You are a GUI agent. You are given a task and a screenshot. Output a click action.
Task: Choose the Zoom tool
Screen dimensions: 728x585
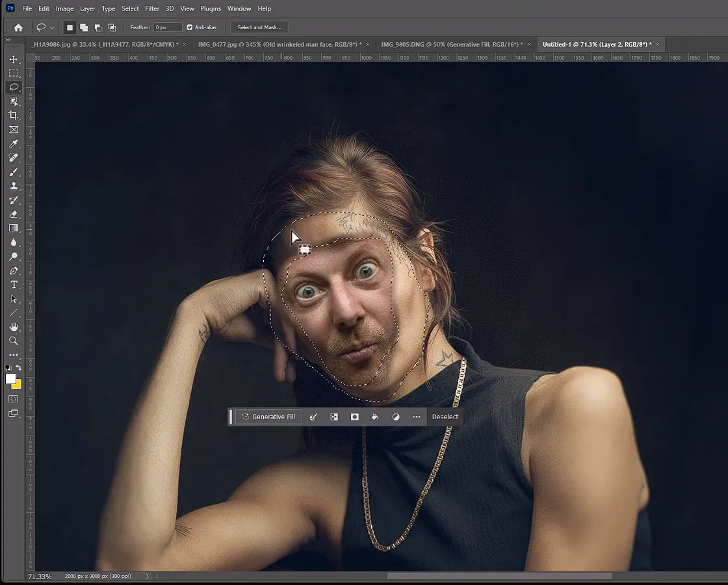point(14,341)
